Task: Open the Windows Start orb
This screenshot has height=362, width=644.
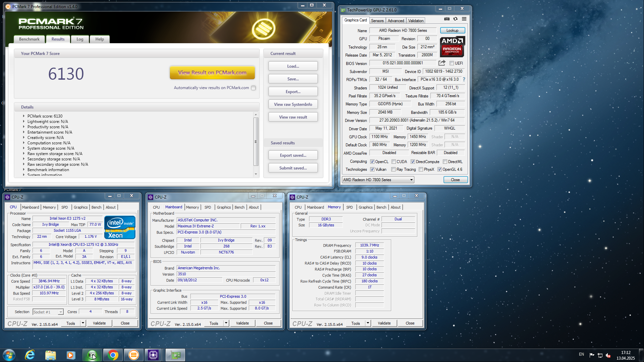Action: pos(9,355)
